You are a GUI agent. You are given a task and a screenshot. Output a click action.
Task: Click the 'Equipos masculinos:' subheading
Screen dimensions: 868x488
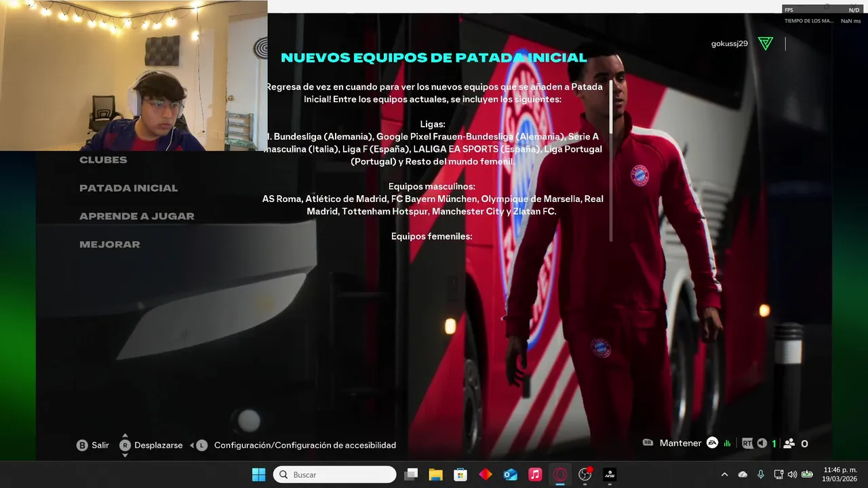432,186
